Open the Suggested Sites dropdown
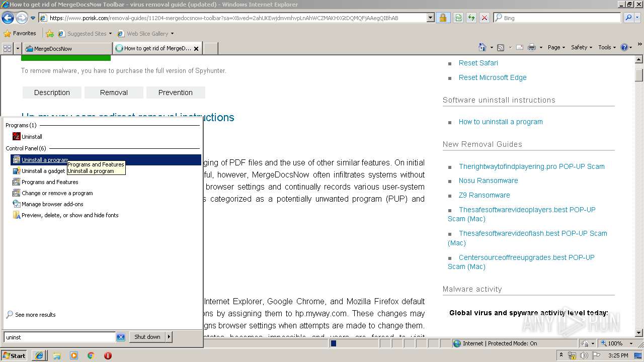 [85, 34]
